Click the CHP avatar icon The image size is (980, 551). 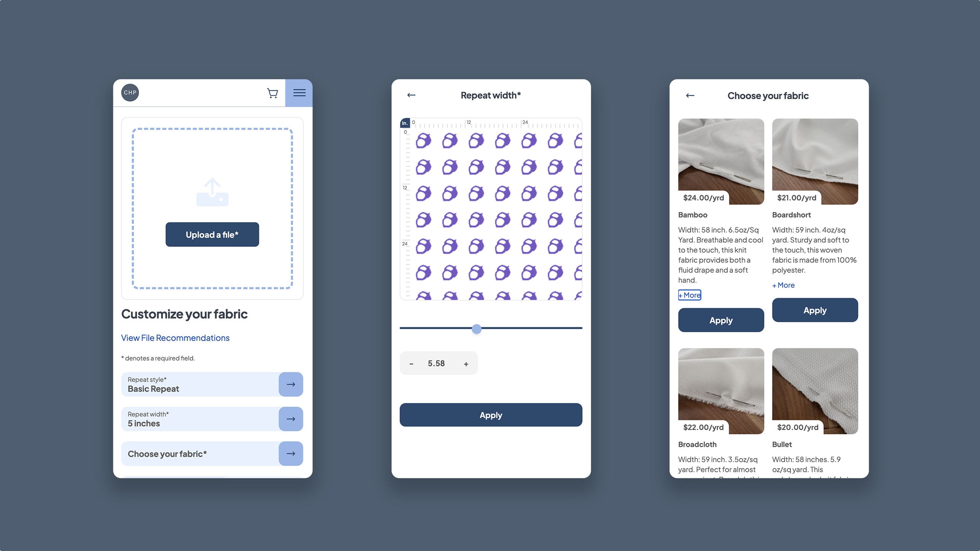pyautogui.click(x=130, y=92)
